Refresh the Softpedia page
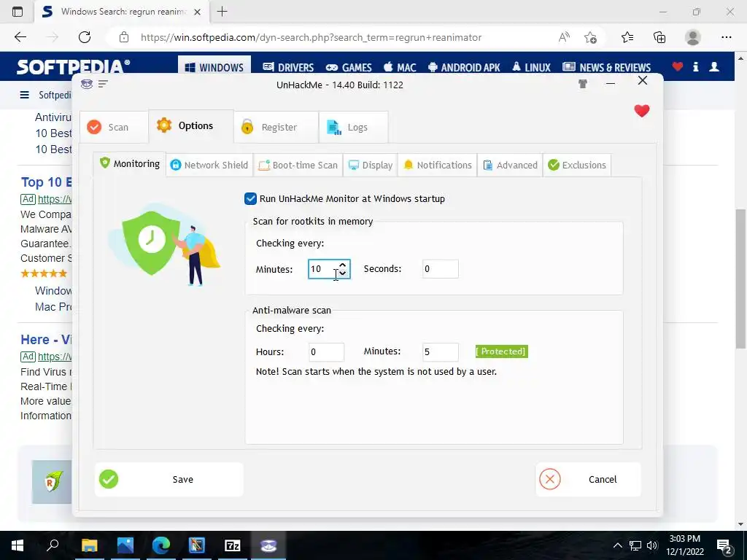This screenshot has width=747, height=560. [85, 37]
